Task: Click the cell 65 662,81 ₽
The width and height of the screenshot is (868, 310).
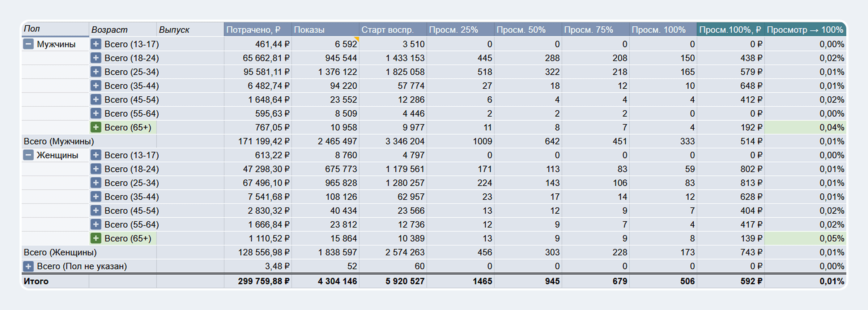Action: click(258, 58)
